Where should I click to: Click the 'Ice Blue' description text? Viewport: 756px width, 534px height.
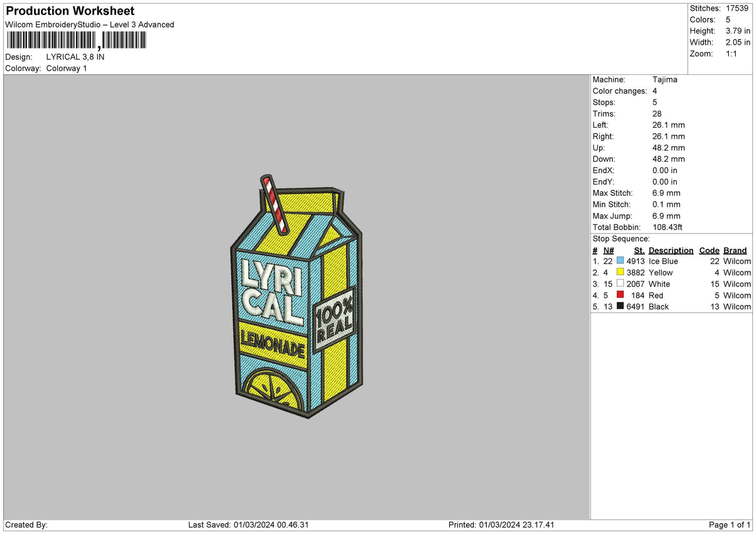click(x=663, y=261)
